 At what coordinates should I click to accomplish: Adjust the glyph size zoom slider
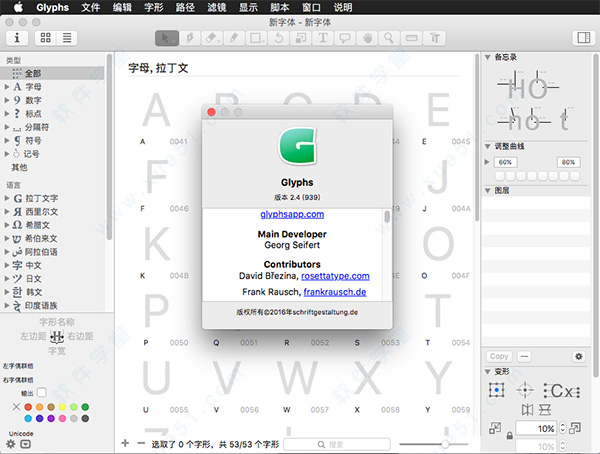coord(445,444)
